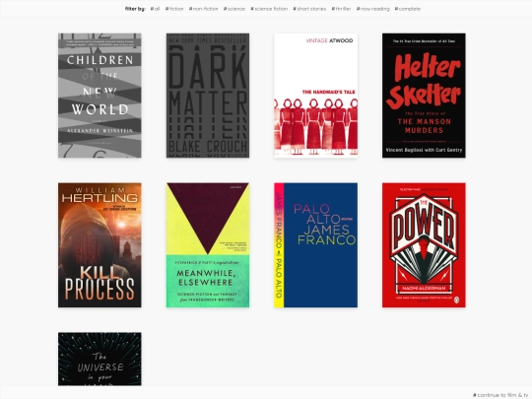Open Dark Matter book cover
Viewport: 532px width, 399px height.
[x=208, y=96]
